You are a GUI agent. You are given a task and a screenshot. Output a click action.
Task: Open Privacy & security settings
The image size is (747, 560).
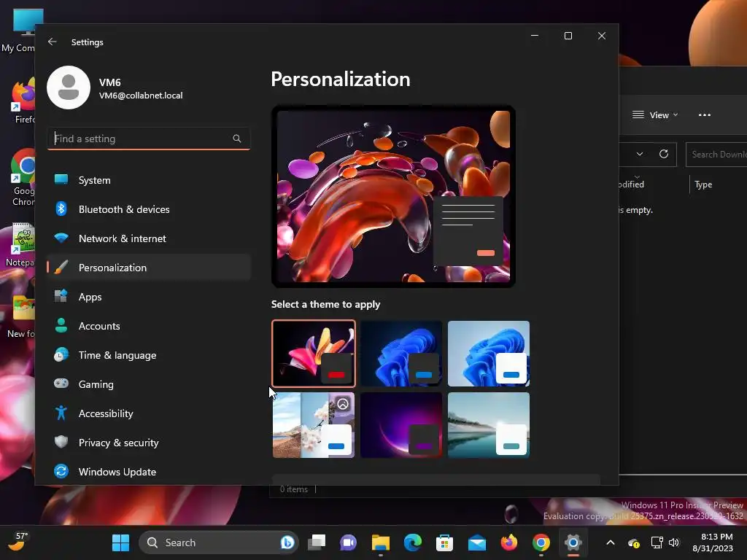[x=149, y=443]
